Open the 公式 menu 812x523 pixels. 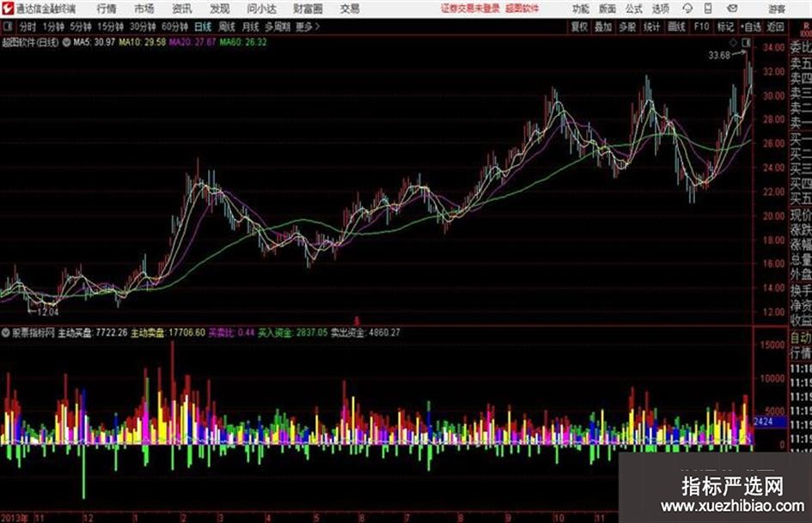(x=634, y=9)
